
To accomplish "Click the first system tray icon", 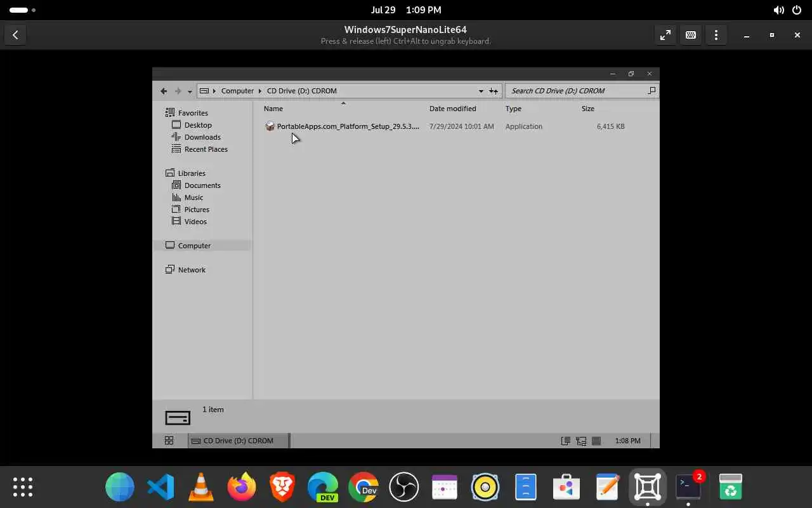I will 565,441.
